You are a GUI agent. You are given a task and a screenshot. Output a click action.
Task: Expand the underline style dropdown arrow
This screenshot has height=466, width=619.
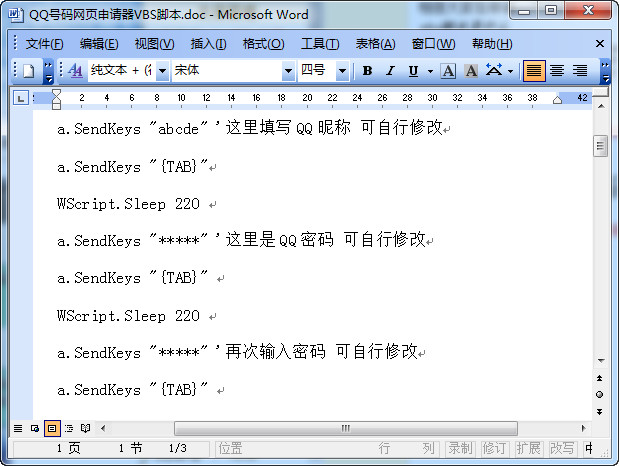(x=430, y=71)
